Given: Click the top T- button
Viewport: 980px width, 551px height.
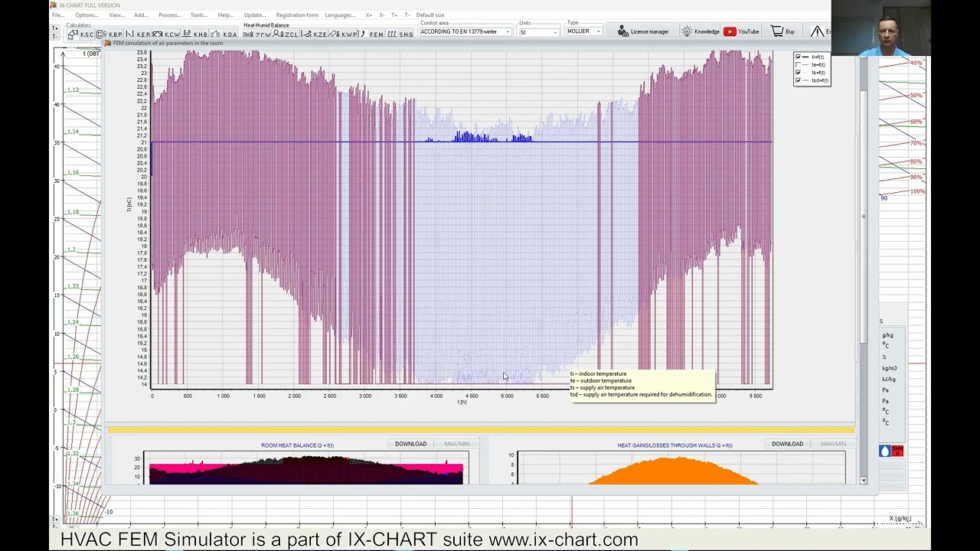Looking at the screenshot, I should (55, 37).
